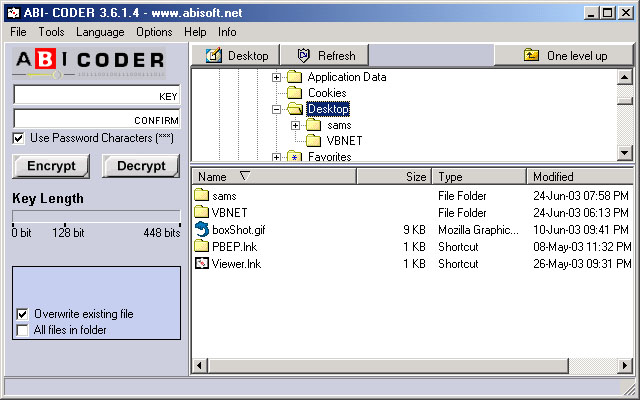The width and height of the screenshot is (640, 400).
Task: Click folder tree scroll up arrow
Action: pos(625,77)
